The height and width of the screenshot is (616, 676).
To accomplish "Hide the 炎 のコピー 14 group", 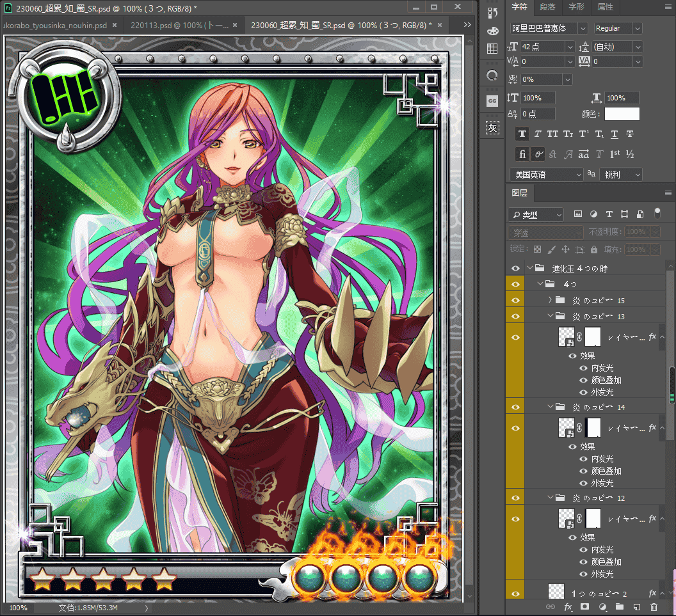I will (515, 407).
